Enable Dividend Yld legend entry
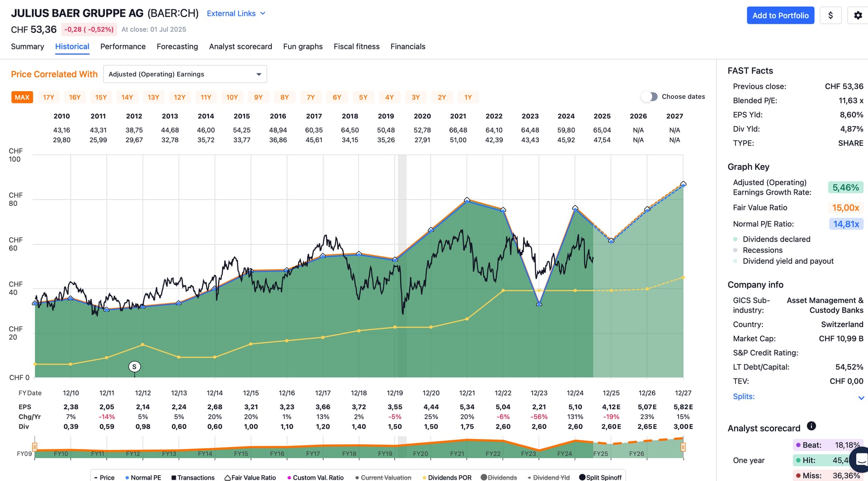Viewport: 868px width, 481px height. (x=548, y=477)
